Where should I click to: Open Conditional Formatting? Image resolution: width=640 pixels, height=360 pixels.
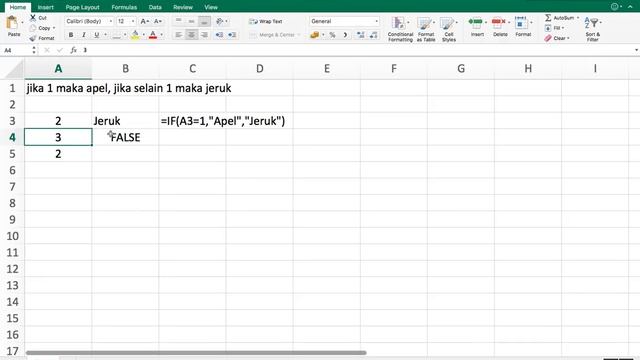coord(400,29)
